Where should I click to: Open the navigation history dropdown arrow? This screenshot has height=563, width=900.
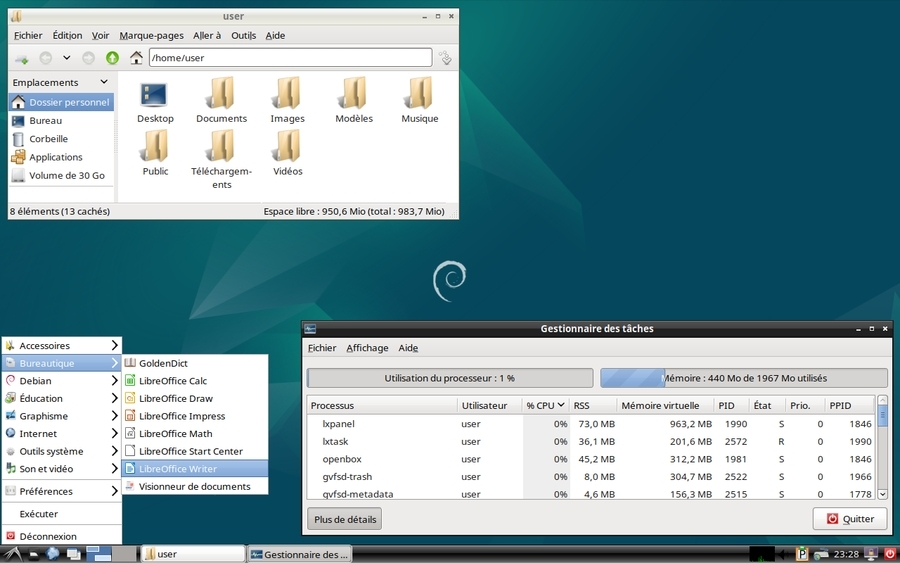coord(67,58)
